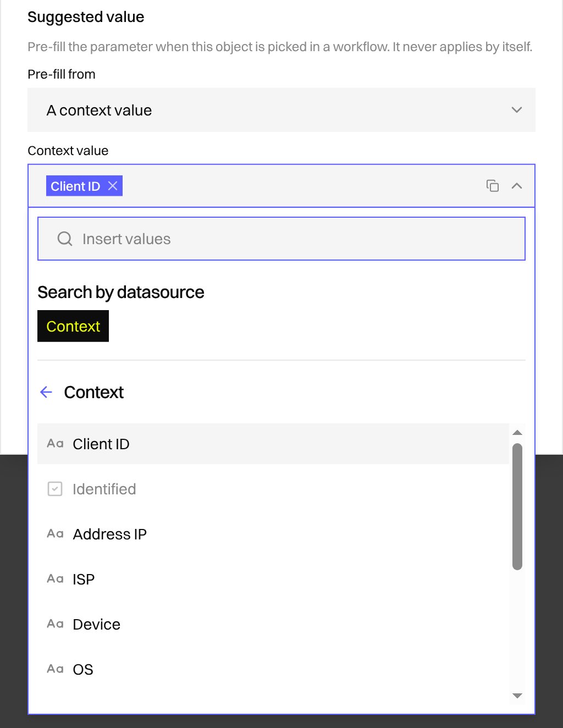Viewport: 563px width, 728px height.
Task: Click the text type icon beside Address IP
Action: click(x=55, y=534)
